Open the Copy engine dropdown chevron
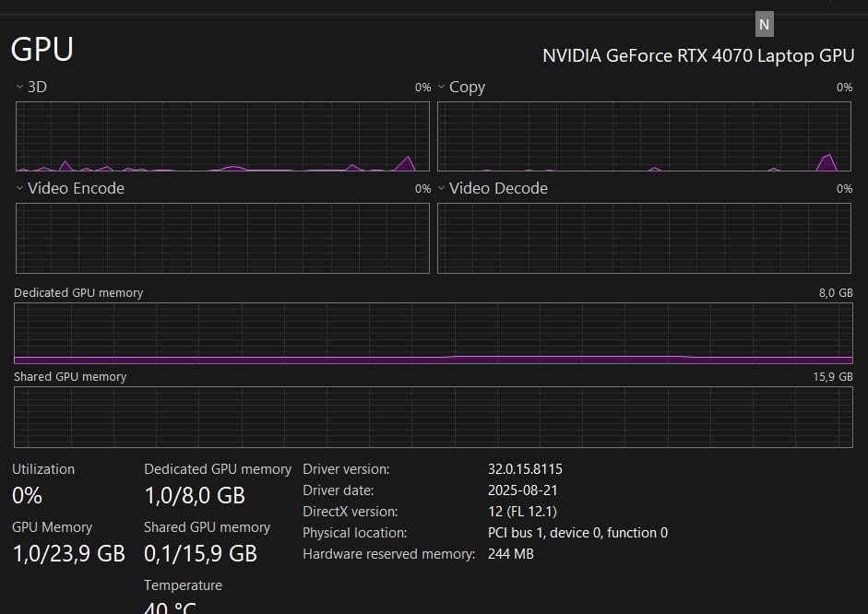Screen dimensions: 868x614 pyautogui.click(x=442, y=87)
